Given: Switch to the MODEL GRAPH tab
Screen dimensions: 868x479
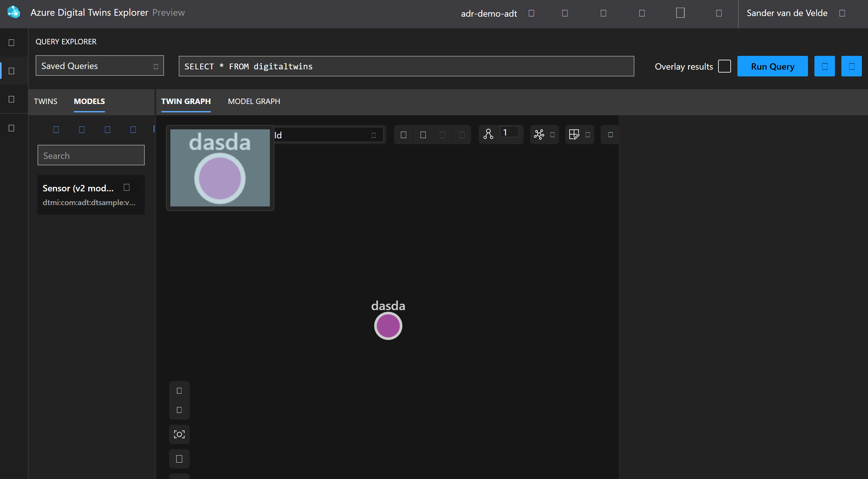Looking at the screenshot, I should coord(254,101).
